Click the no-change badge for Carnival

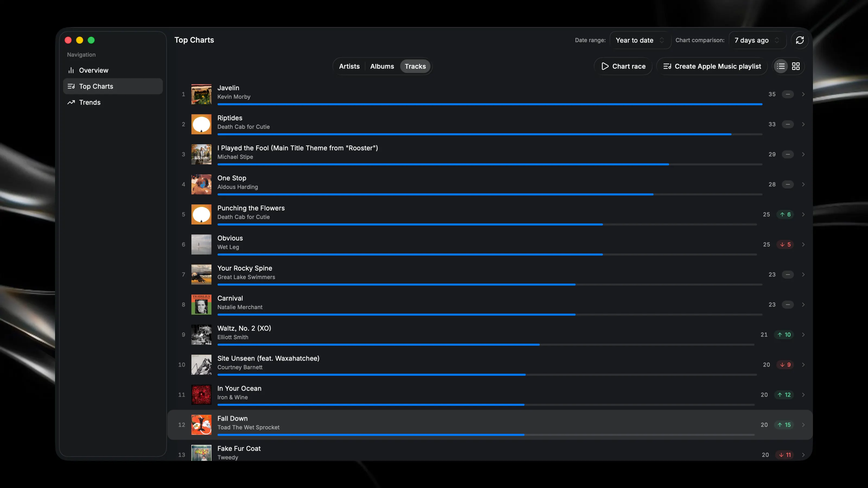point(788,304)
